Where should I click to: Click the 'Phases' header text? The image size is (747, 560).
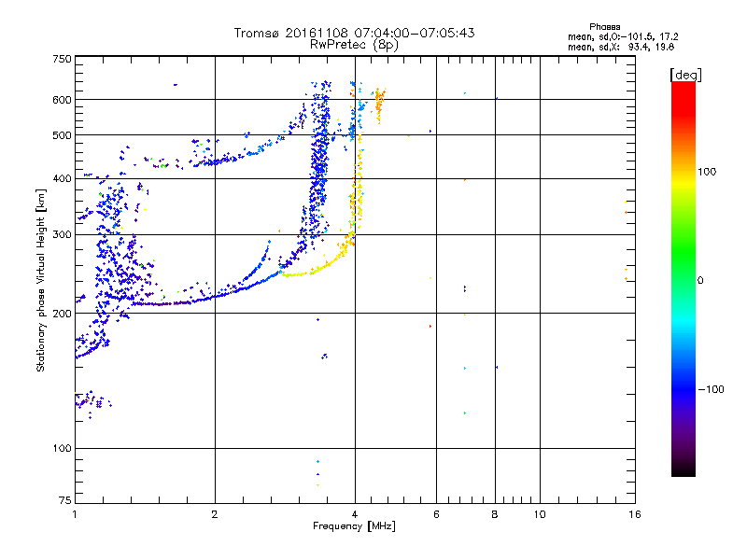point(604,27)
